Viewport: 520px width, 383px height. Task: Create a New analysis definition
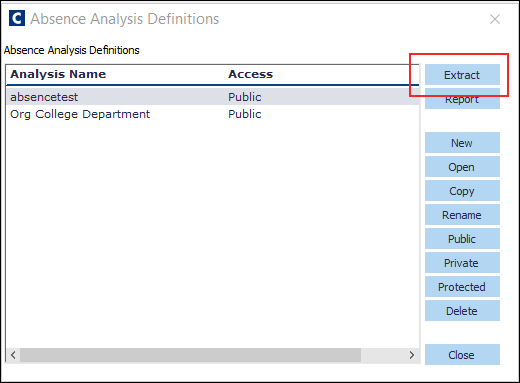(462, 143)
